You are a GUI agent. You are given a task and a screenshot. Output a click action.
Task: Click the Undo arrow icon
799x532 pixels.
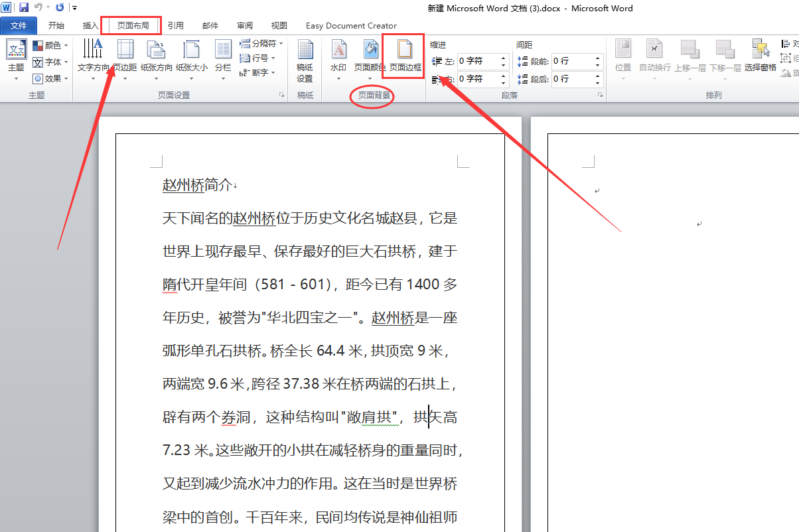tap(38, 8)
